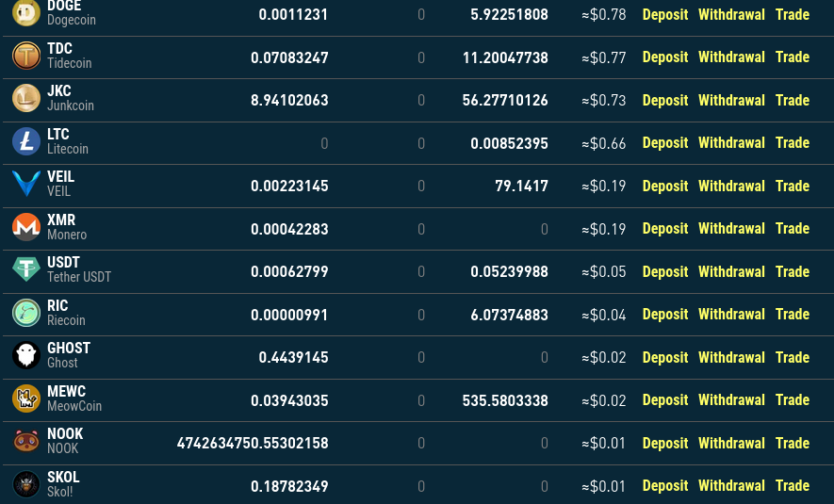Withdraw Tether USDT balance
834x504 pixels.
coord(731,272)
